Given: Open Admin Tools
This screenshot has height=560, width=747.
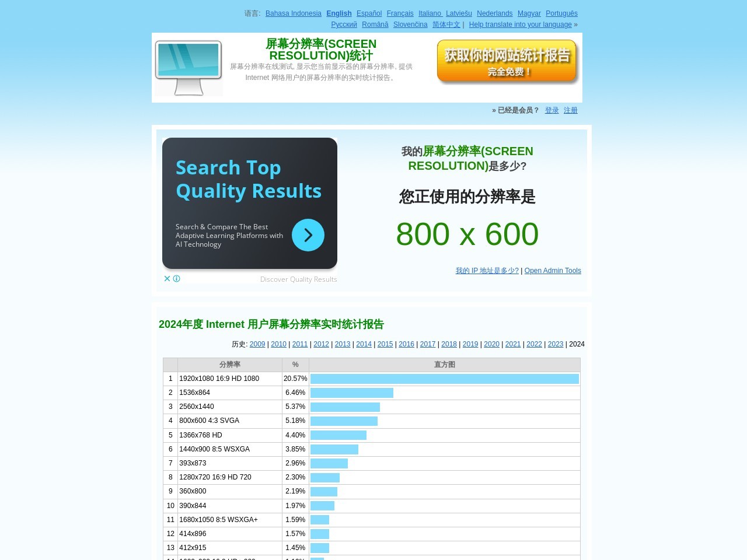Looking at the screenshot, I should [552, 271].
